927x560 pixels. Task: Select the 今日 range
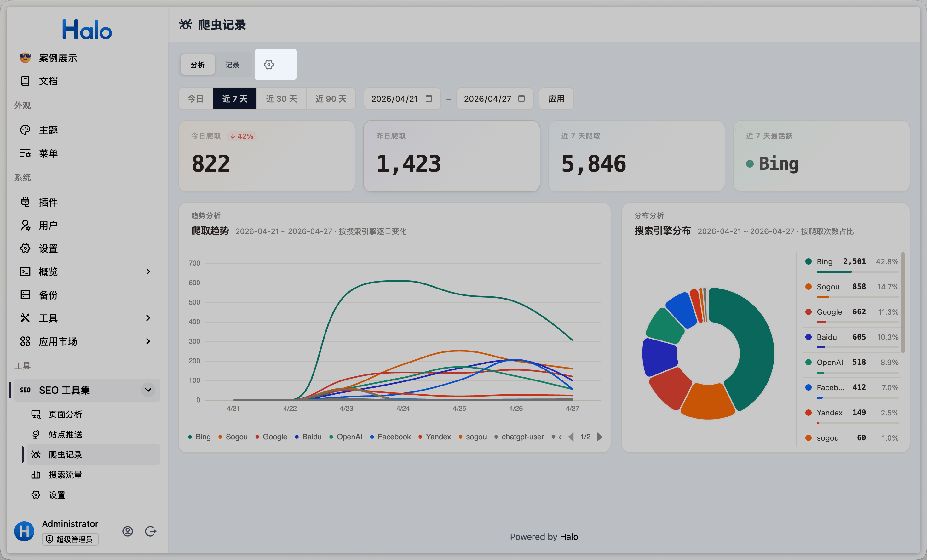pyautogui.click(x=196, y=99)
